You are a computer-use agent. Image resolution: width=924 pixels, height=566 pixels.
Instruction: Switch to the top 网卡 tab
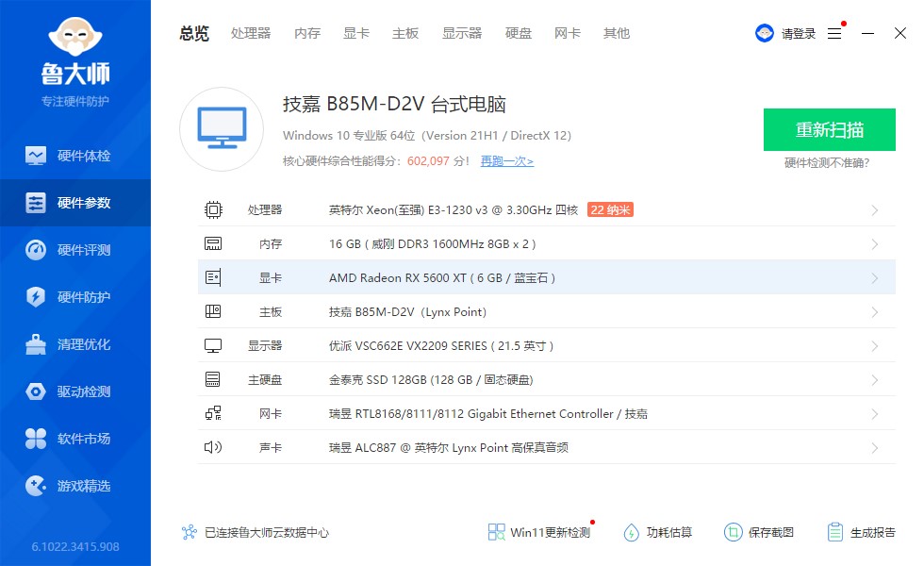pyautogui.click(x=568, y=34)
